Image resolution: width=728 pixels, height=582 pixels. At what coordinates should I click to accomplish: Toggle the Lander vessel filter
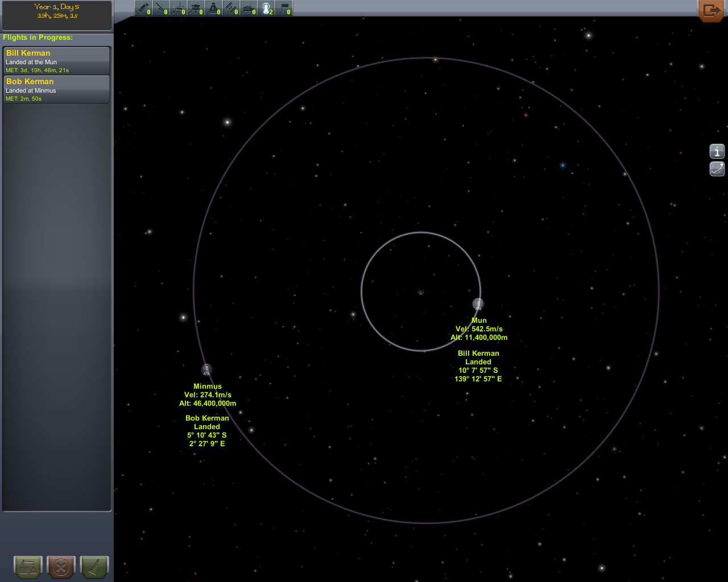(196, 8)
